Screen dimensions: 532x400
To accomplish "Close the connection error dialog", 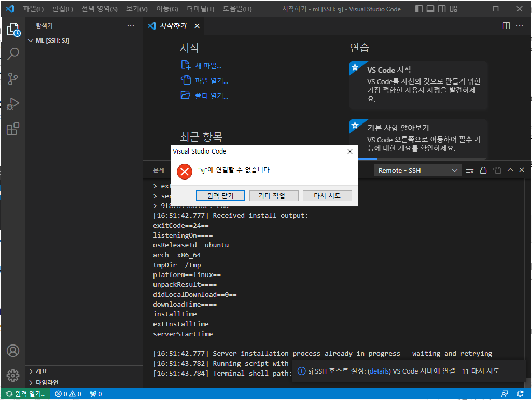I will click(350, 151).
